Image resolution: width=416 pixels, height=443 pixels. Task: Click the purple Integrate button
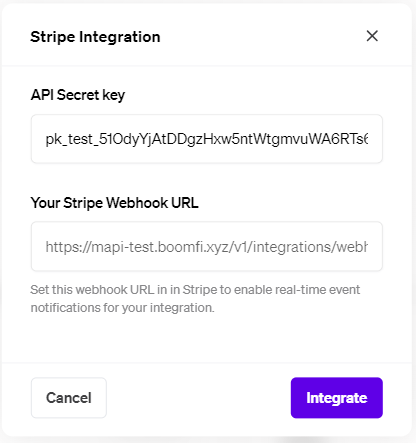coord(337,398)
